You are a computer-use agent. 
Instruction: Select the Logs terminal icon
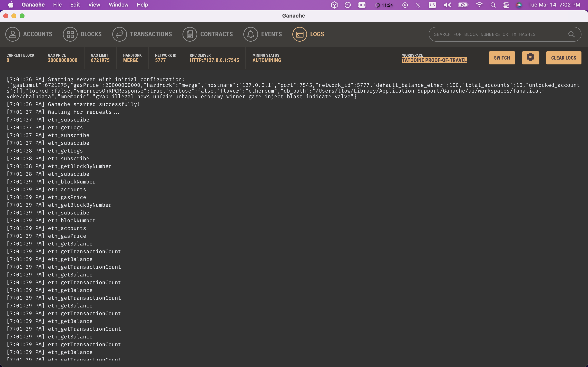pyautogui.click(x=300, y=34)
